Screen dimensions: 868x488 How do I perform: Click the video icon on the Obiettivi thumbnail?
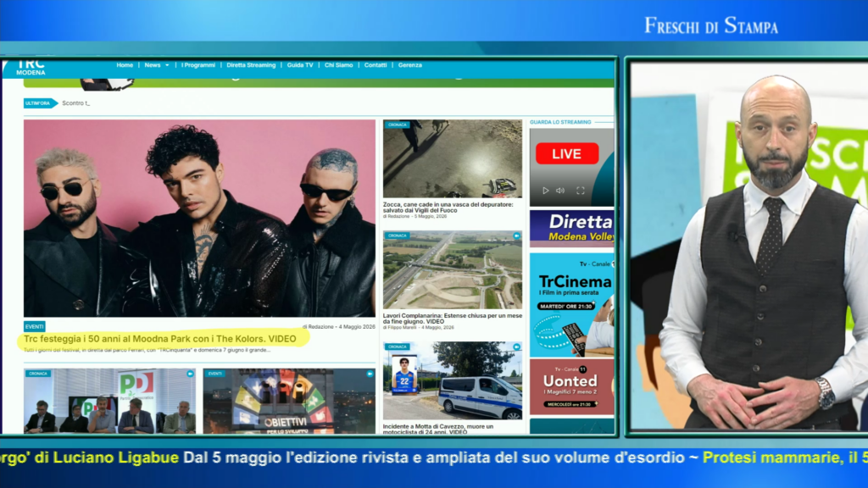pyautogui.click(x=370, y=374)
